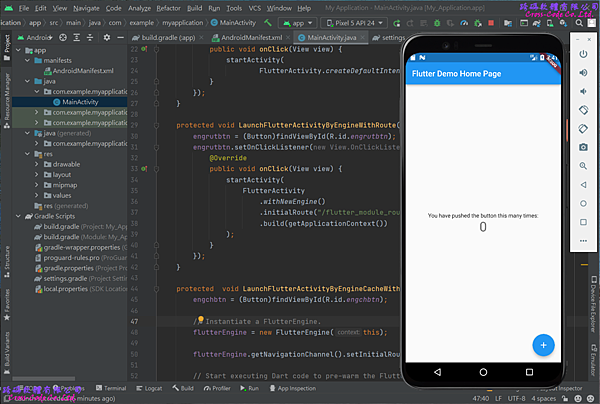Open the Refactor menu
This screenshot has height=404, width=600.
[x=168, y=7]
